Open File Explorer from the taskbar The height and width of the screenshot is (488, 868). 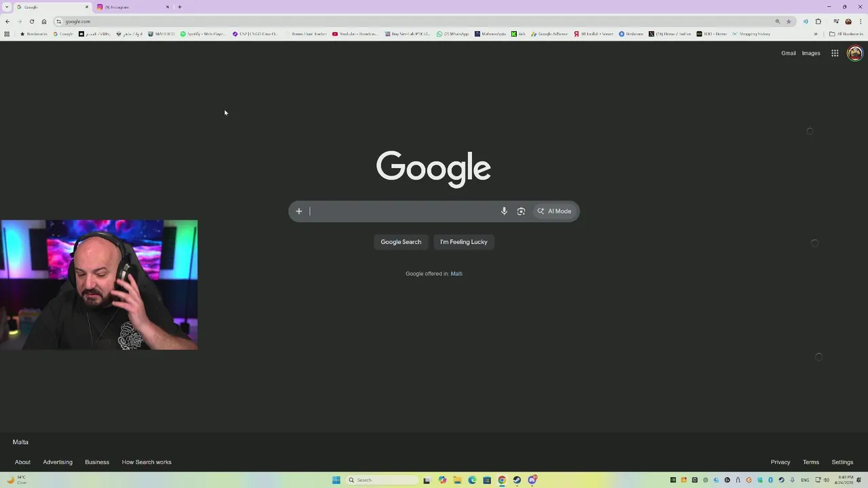[x=458, y=480]
